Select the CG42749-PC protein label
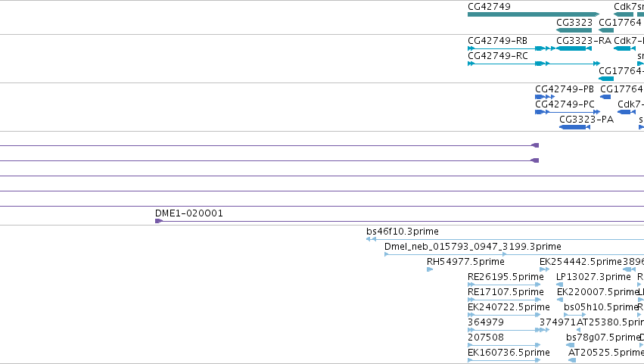Viewport: 644px width, 364px height. point(565,104)
